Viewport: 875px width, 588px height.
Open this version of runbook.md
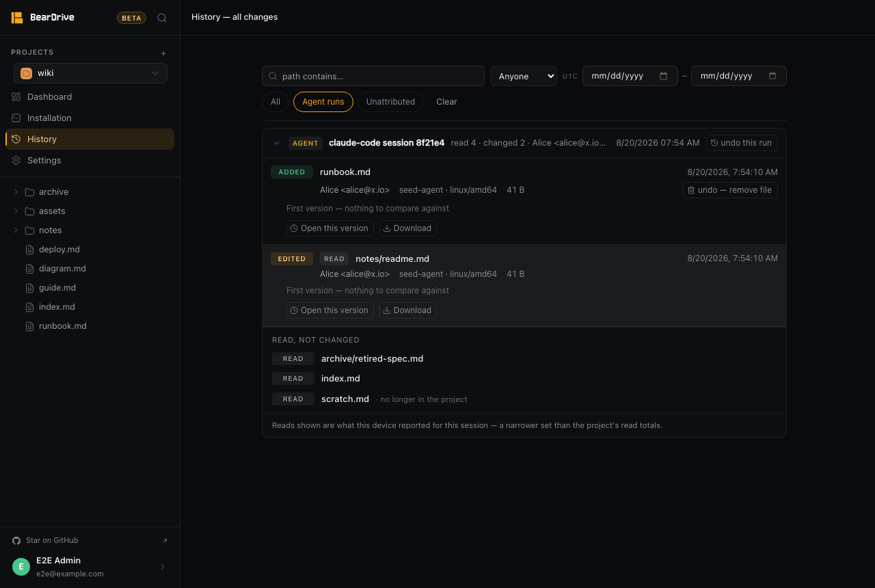pyautogui.click(x=330, y=228)
